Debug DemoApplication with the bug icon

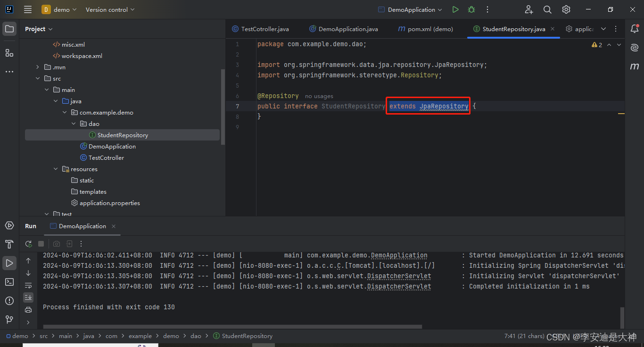(x=471, y=9)
